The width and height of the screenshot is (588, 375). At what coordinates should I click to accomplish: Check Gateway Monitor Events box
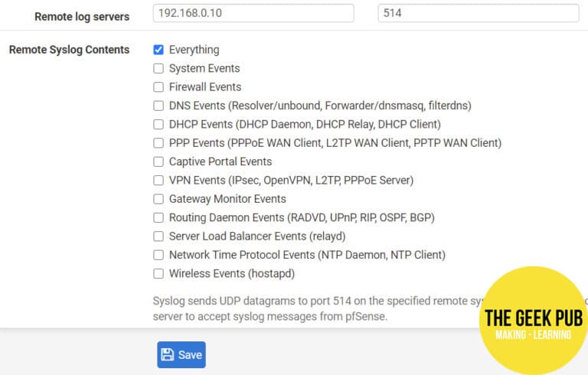click(x=158, y=199)
